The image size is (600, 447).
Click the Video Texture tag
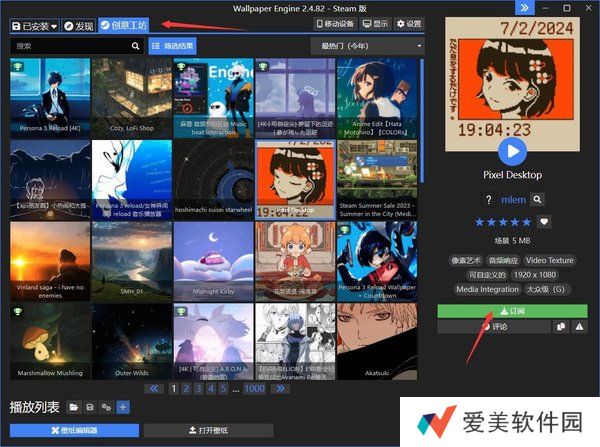click(x=549, y=260)
